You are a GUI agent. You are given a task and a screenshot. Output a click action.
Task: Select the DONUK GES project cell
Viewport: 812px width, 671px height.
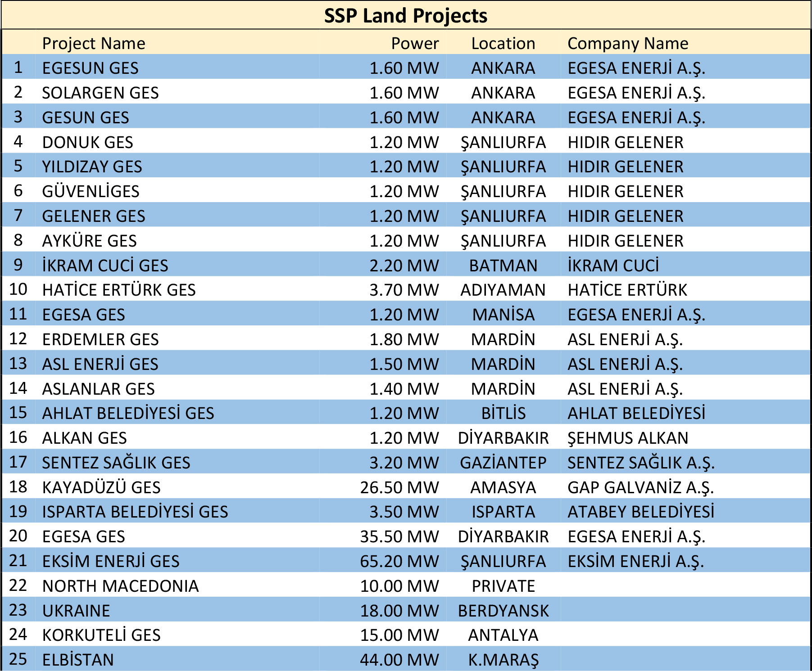click(x=87, y=142)
